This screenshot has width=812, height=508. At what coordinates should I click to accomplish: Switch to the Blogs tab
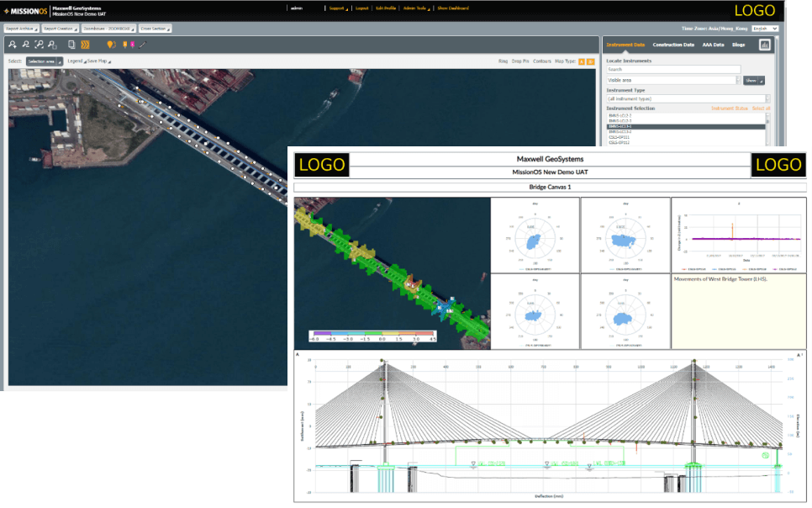click(x=739, y=45)
